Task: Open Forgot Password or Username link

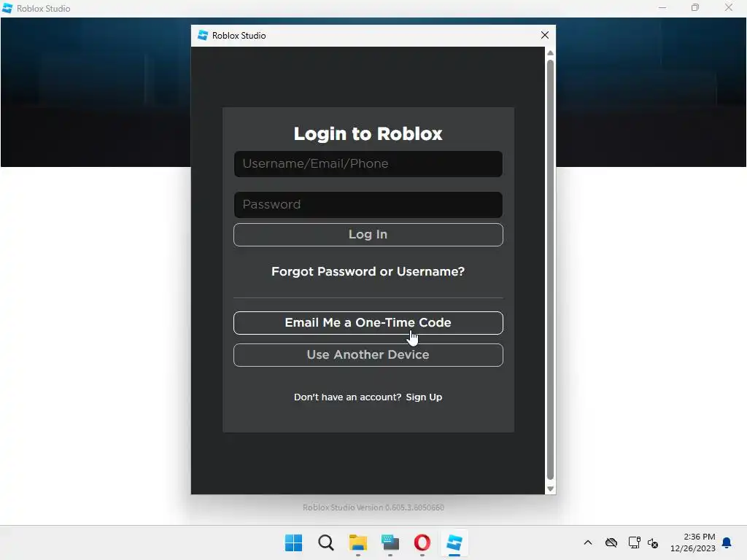Action: [x=368, y=271]
